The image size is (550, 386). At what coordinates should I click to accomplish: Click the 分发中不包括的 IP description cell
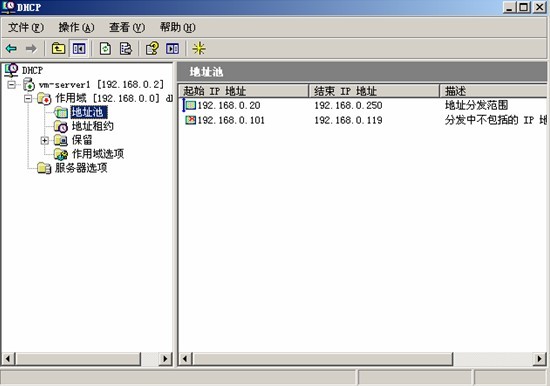click(496, 120)
